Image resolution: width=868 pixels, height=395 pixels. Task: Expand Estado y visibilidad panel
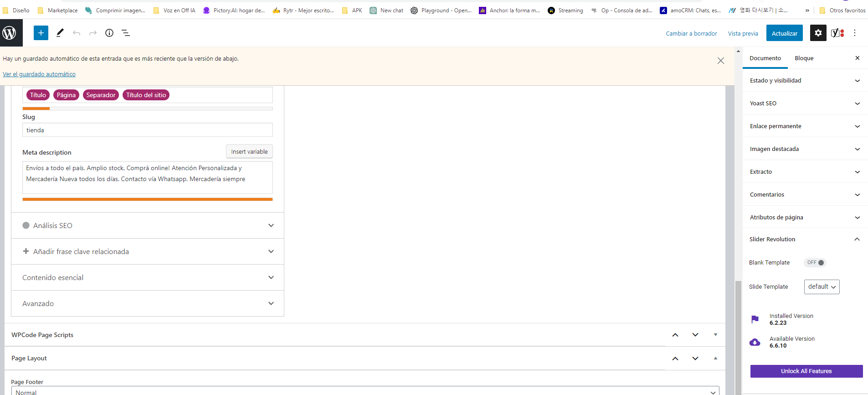point(805,80)
